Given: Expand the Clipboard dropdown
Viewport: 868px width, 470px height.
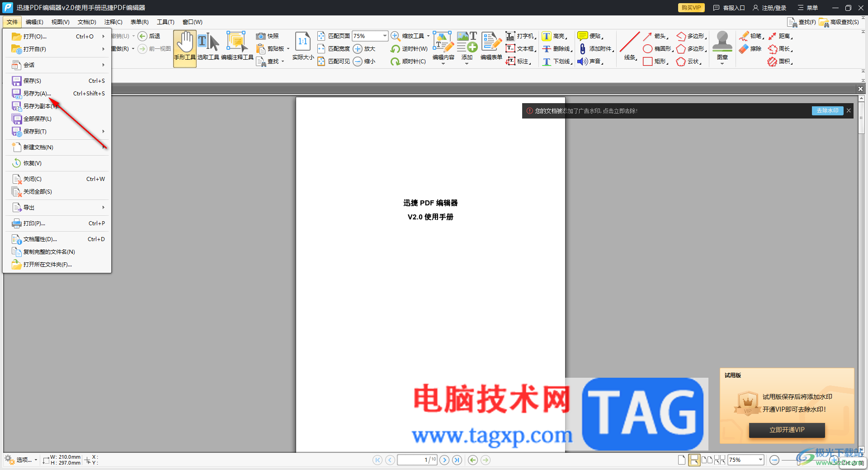Looking at the screenshot, I should tap(288, 49).
